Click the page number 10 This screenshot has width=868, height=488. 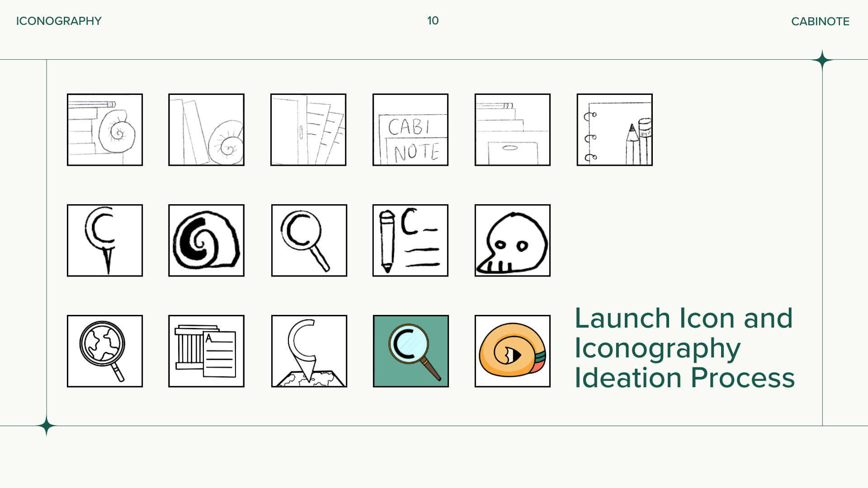pyautogui.click(x=433, y=21)
